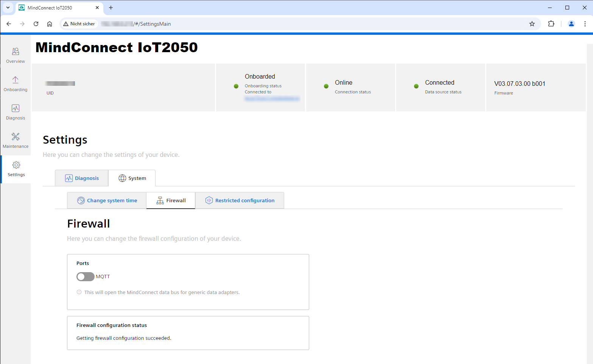This screenshot has height=364, width=593.
Task: Click the green Online status indicator
Action: click(326, 86)
